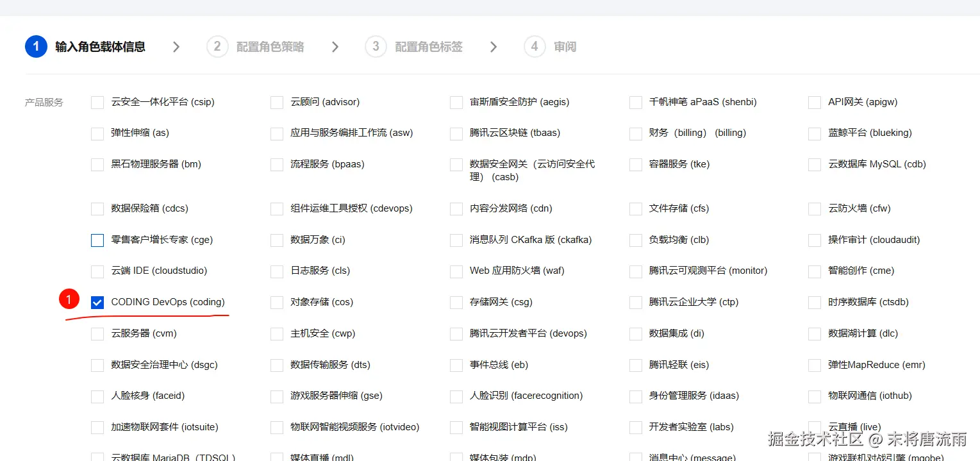Enable 数据集成 (di) checkbox
Viewport: 980px width, 461px height.
[x=636, y=334]
